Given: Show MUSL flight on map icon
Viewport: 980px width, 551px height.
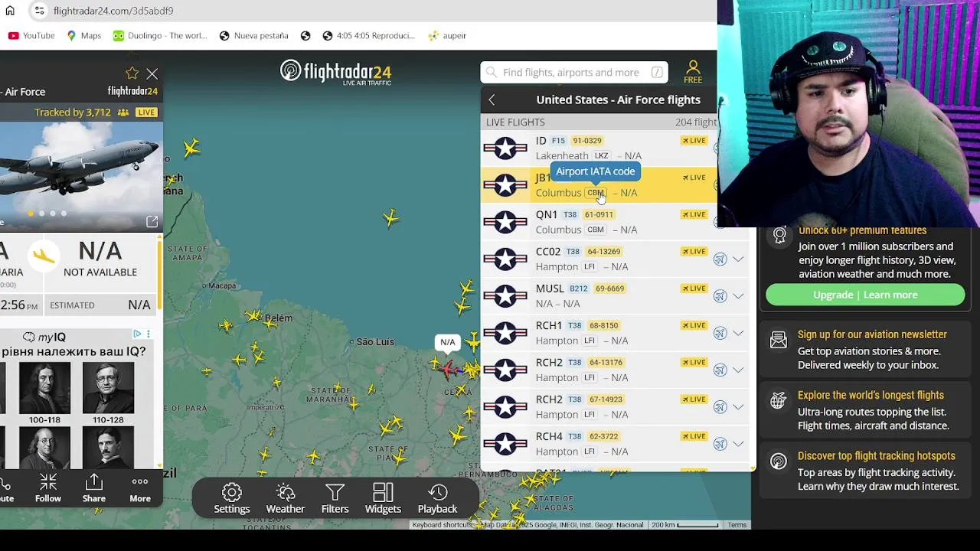Looking at the screenshot, I should [x=720, y=296].
